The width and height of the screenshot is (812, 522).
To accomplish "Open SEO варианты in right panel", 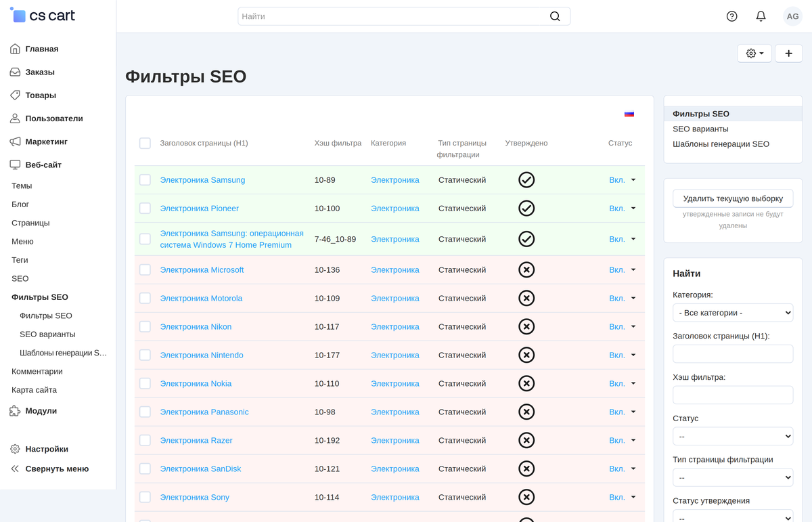I will point(700,129).
